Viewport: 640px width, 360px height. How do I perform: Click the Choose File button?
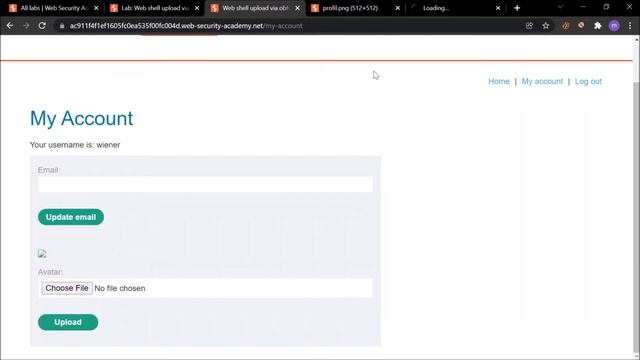click(x=67, y=288)
